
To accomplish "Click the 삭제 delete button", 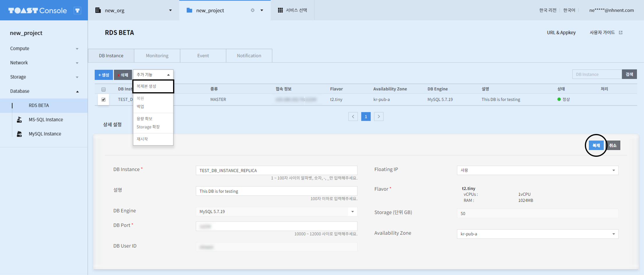I will [123, 75].
